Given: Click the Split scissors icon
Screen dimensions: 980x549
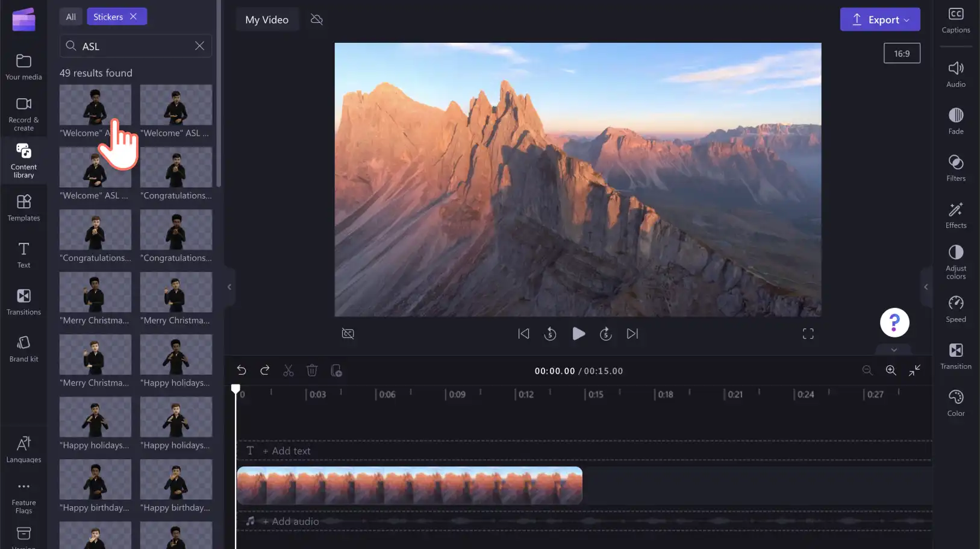Looking at the screenshot, I should (289, 371).
